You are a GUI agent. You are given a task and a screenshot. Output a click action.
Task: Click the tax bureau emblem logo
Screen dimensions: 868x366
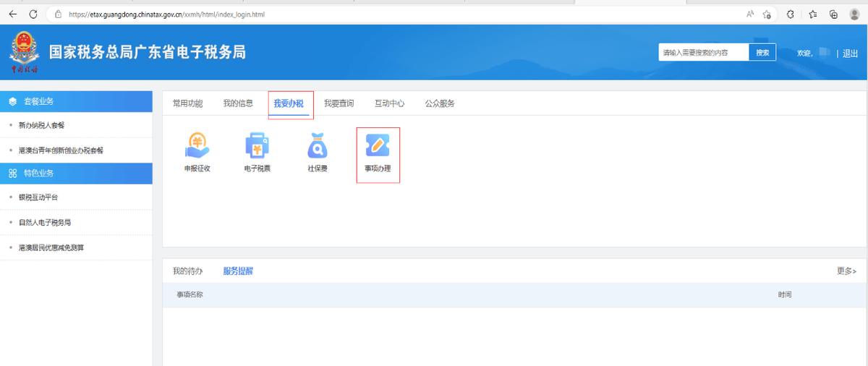point(24,52)
